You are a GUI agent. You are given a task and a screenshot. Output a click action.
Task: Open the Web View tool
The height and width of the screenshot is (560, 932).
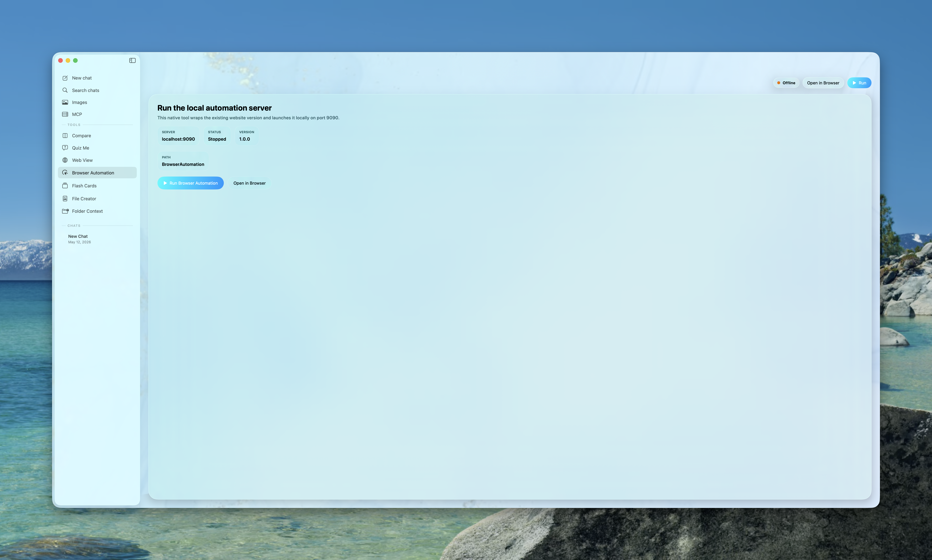click(x=97, y=160)
